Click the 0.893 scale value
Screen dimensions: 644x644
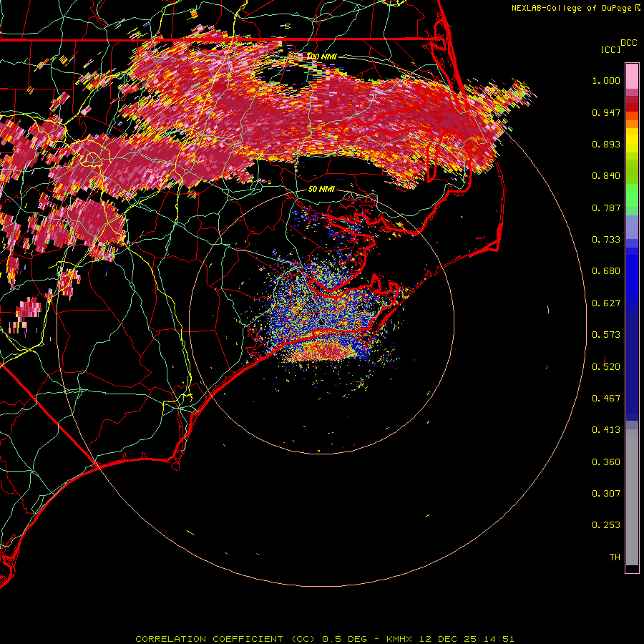point(606,144)
